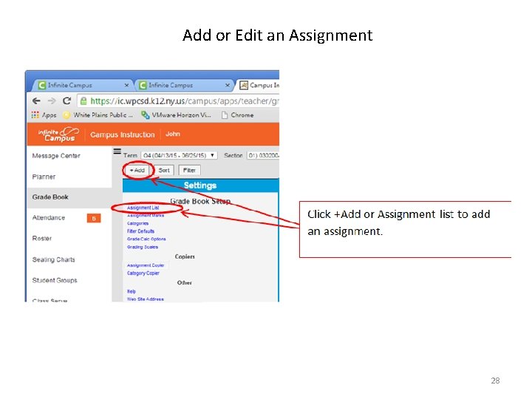Click the browser forward arrow

coord(52,100)
